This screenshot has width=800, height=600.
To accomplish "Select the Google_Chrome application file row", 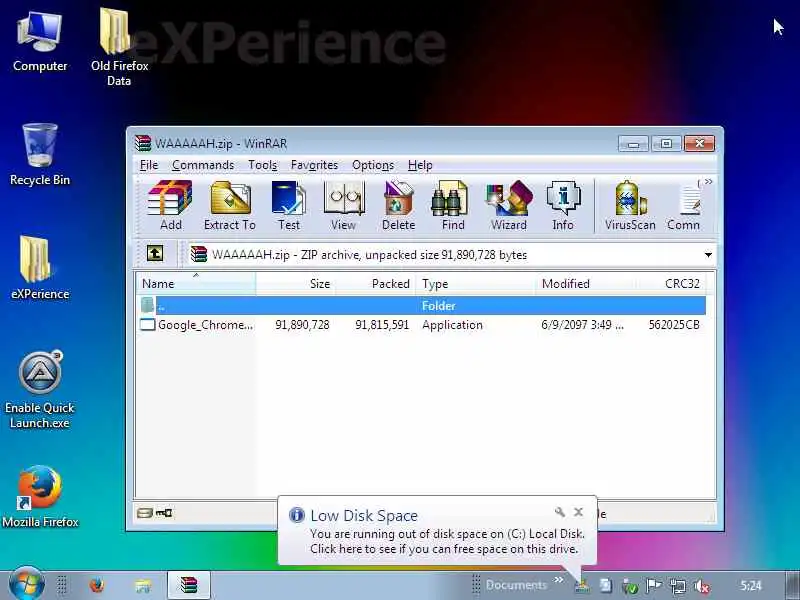I will point(422,325).
